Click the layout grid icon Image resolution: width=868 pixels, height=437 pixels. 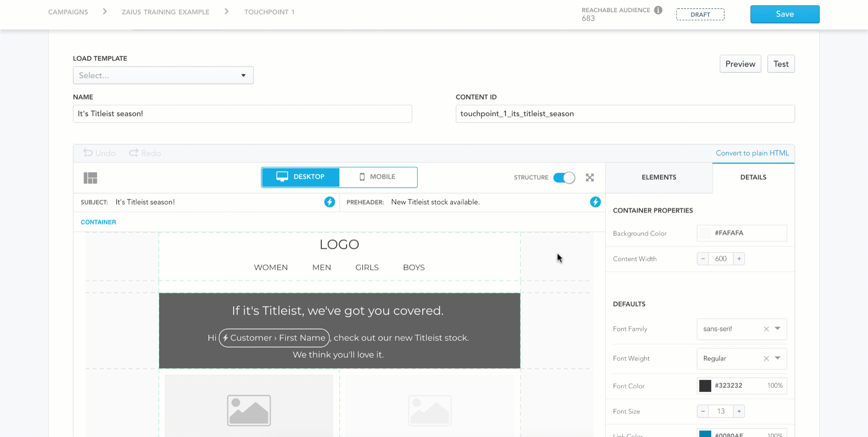coord(90,178)
